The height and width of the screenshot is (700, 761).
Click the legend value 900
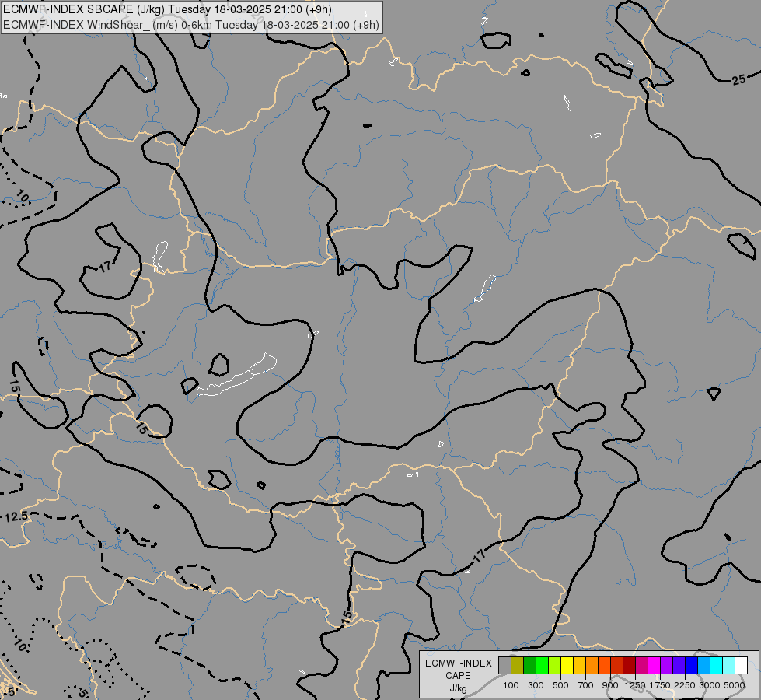click(610, 685)
